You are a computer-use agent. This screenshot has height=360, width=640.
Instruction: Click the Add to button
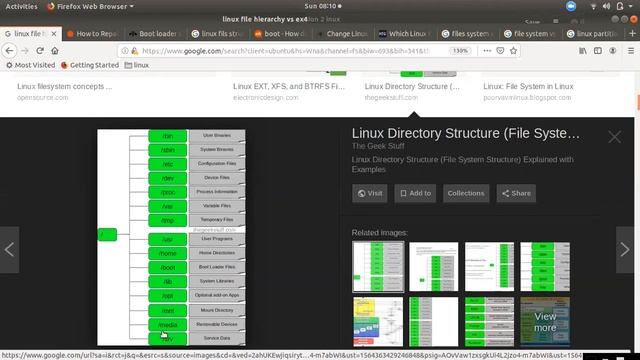(416, 193)
